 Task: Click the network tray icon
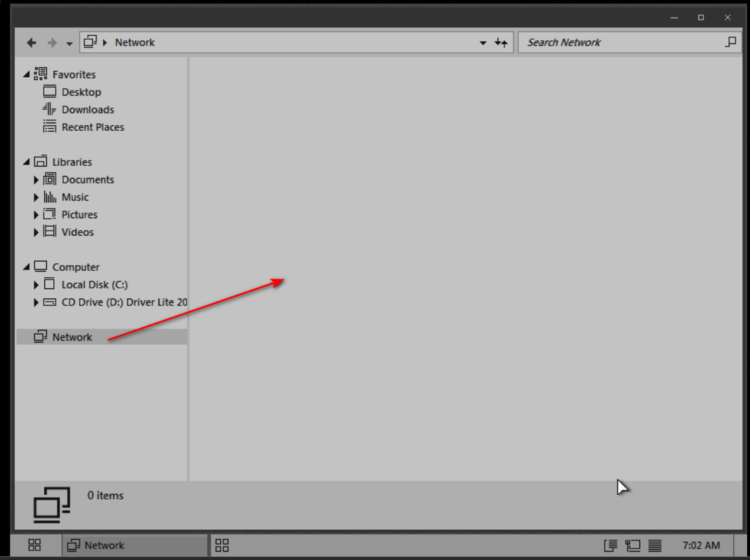pos(633,545)
